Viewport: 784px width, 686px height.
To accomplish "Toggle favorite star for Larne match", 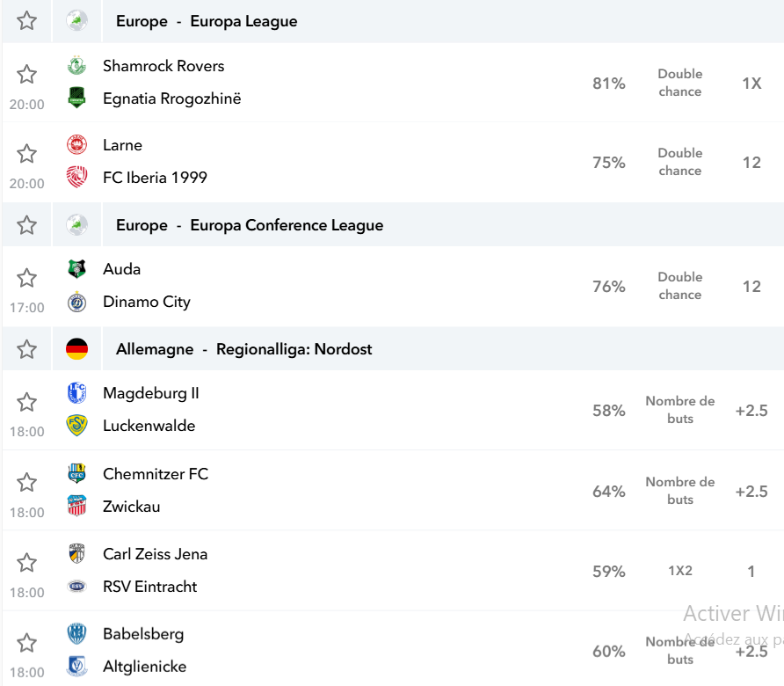I will point(26,153).
